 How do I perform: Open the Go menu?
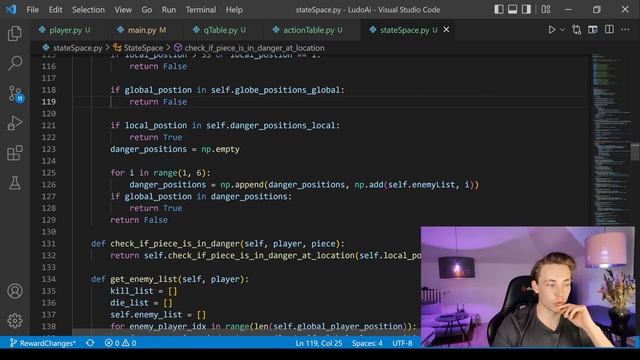(x=147, y=10)
